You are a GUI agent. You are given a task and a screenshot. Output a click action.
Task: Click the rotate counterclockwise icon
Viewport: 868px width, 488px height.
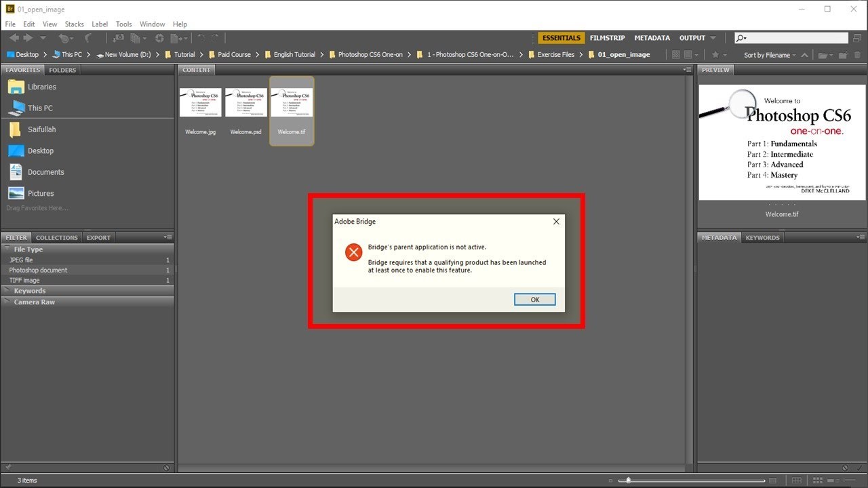pos(201,38)
